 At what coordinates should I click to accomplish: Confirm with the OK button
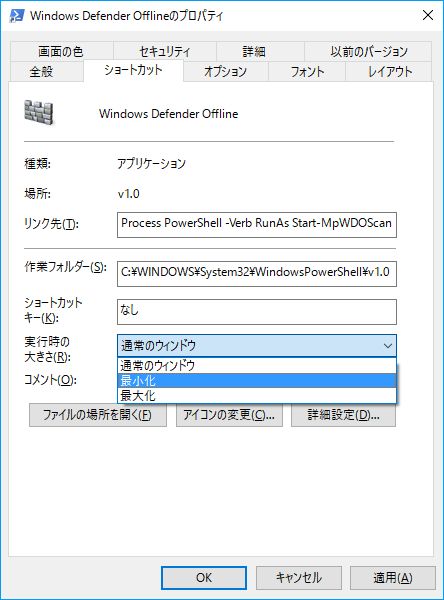tap(204, 578)
